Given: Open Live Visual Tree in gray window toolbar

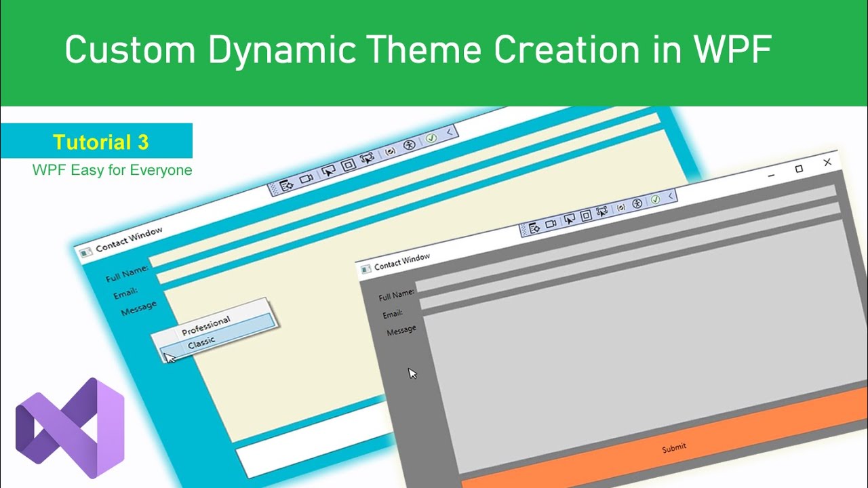Looking at the screenshot, I should 535,228.
